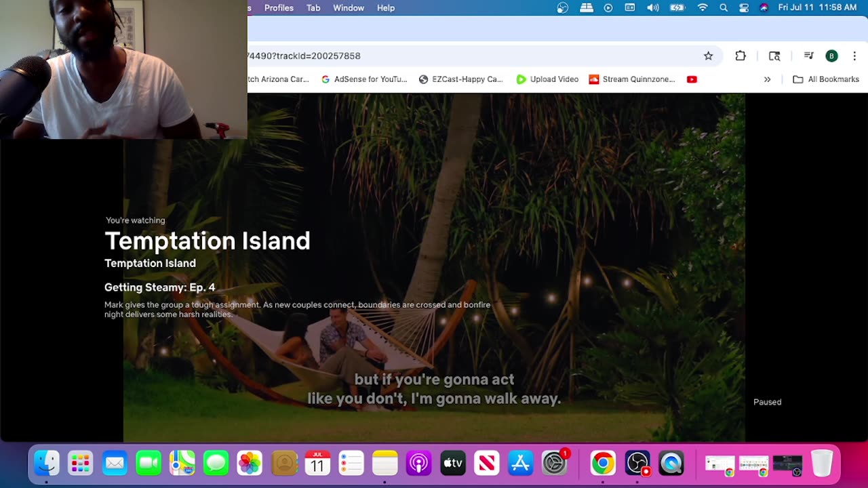Open Notes from the dock
This screenshot has width=868, height=488.
384,464
